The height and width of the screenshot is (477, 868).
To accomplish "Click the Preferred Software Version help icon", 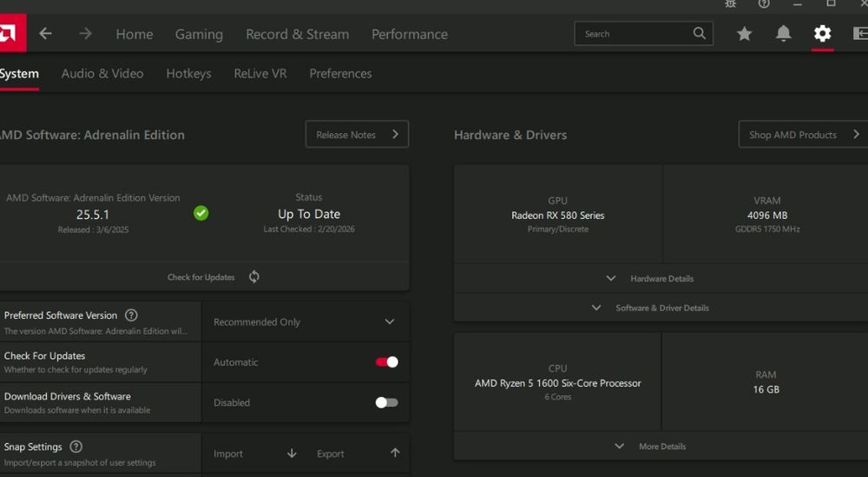I will (131, 315).
